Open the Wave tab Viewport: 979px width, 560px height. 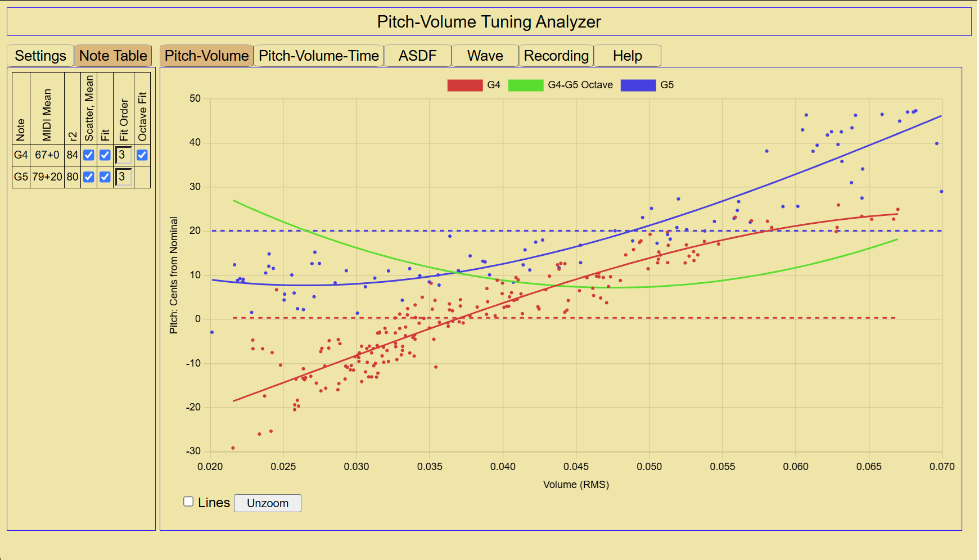[x=485, y=56]
